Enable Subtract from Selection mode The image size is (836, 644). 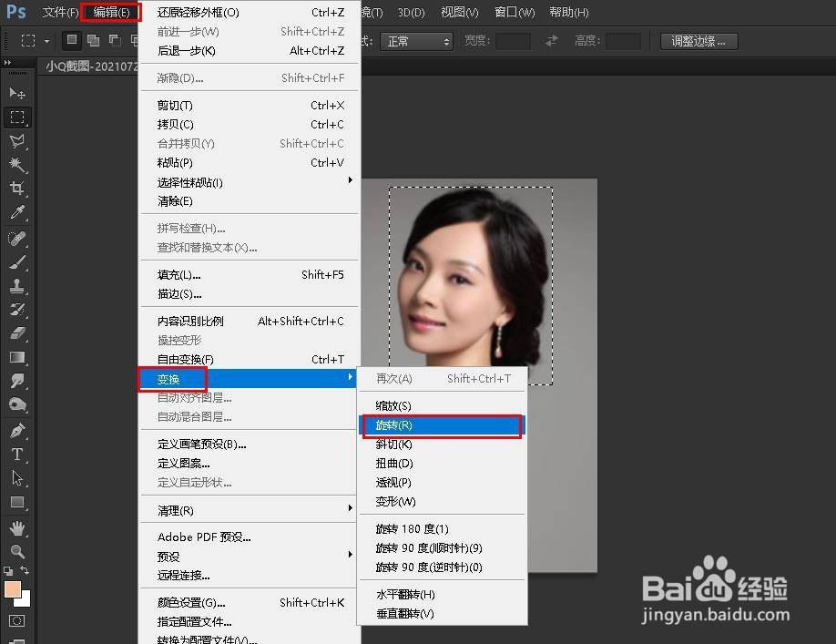coord(116,40)
